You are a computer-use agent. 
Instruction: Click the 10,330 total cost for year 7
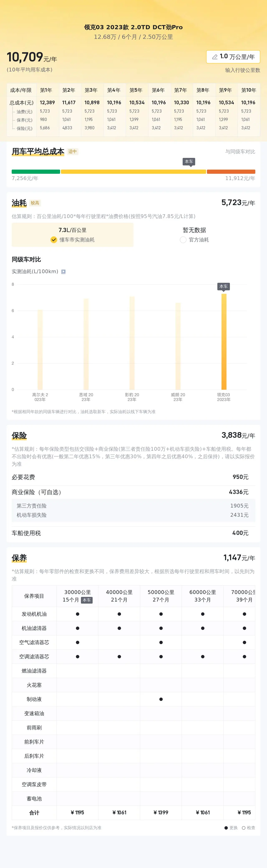181,102
